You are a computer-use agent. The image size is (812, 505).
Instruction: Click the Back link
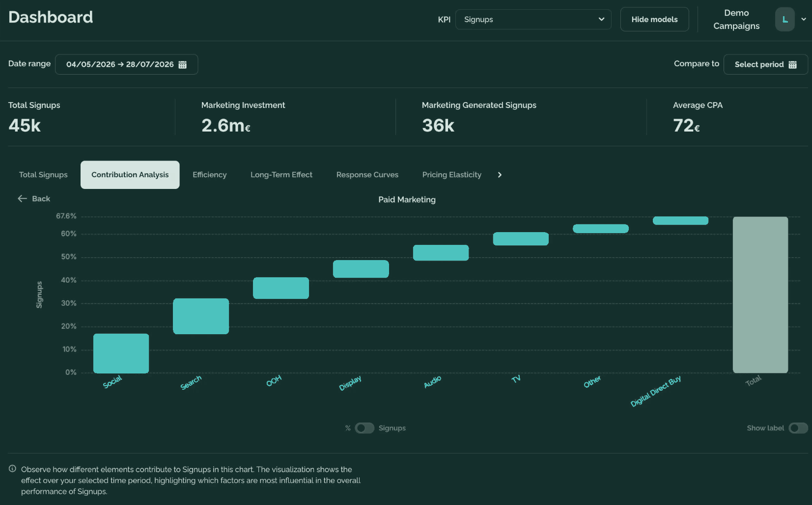click(34, 199)
